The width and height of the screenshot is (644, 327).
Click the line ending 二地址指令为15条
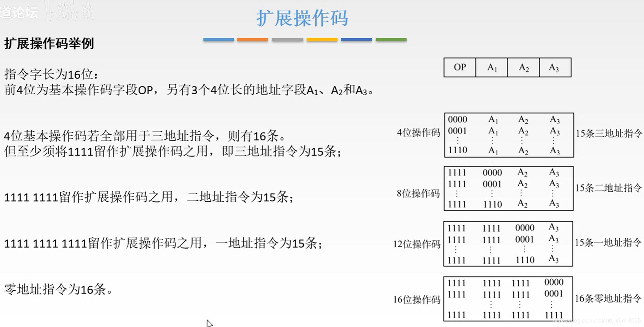[x=149, y=197]
